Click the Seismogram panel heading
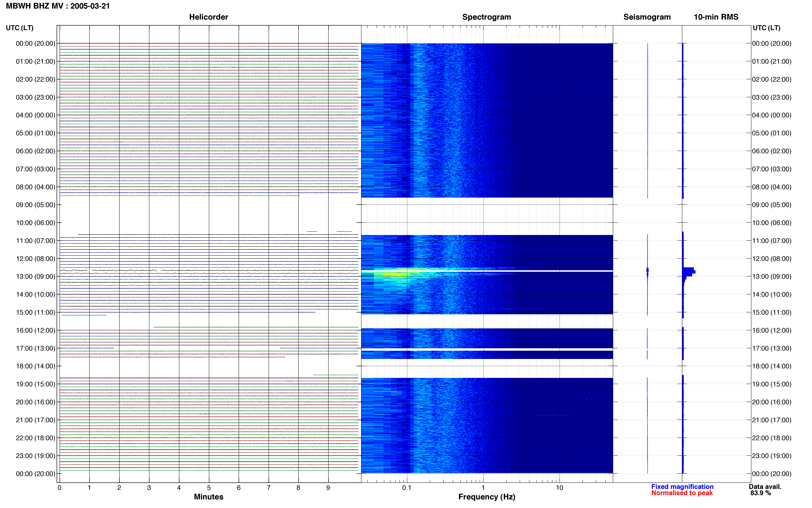 [647, 17]
